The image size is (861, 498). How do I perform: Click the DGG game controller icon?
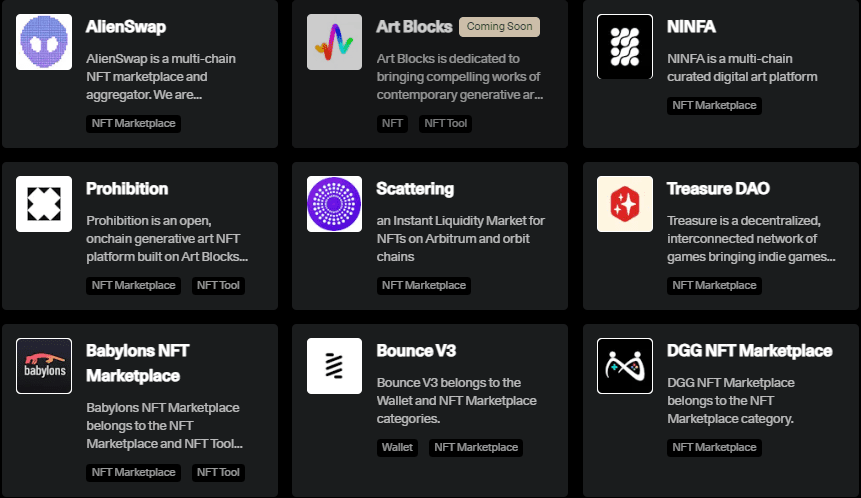point(625,366)
